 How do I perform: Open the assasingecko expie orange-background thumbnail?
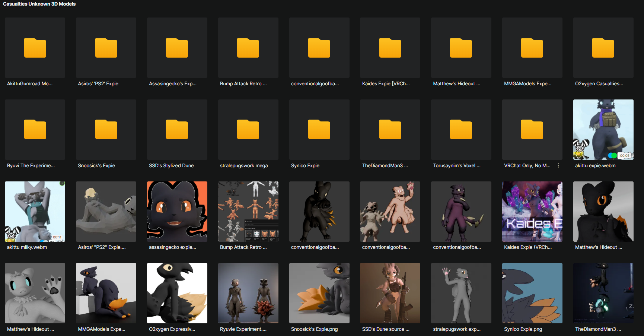[177, 212]
